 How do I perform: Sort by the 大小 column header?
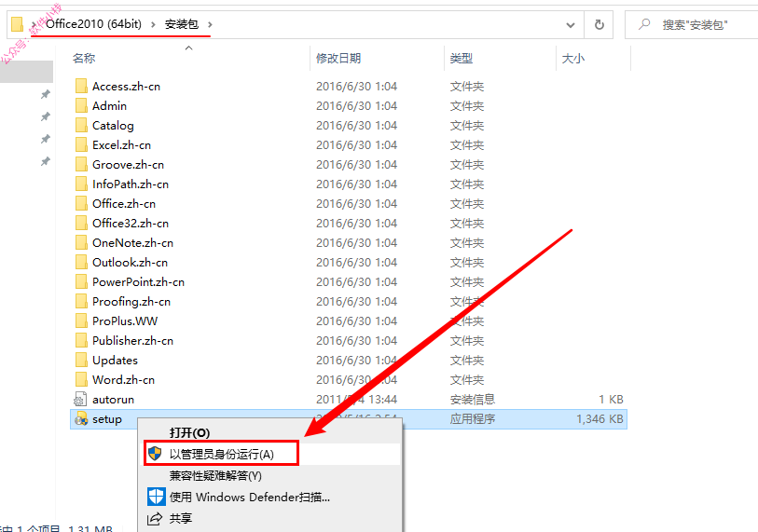click(573, 59)
